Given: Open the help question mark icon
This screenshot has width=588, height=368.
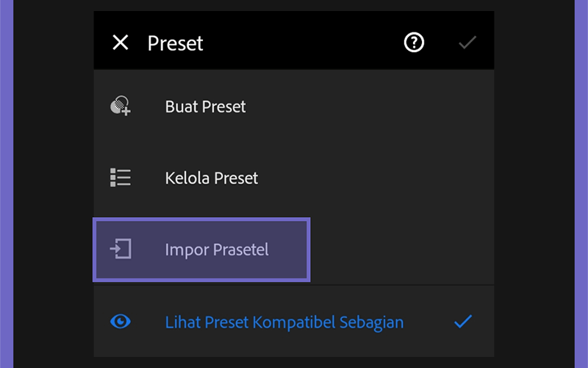Looking at the screenshot, I should point(414,43).
